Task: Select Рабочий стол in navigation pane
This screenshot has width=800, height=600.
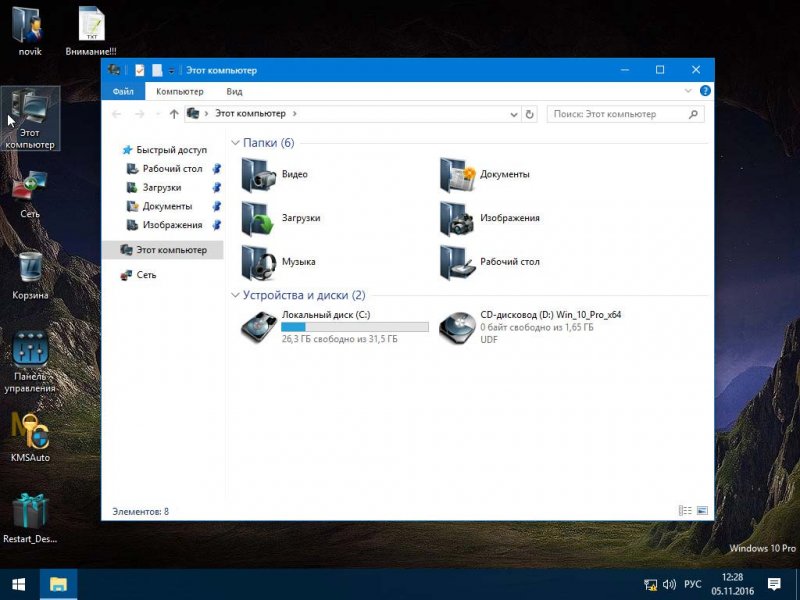Action: click(x=172, y=169)
